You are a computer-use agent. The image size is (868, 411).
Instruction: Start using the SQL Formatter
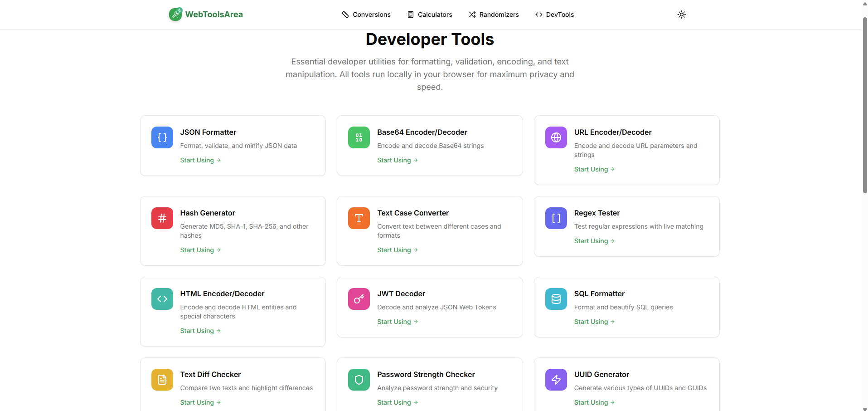[594, 322]
